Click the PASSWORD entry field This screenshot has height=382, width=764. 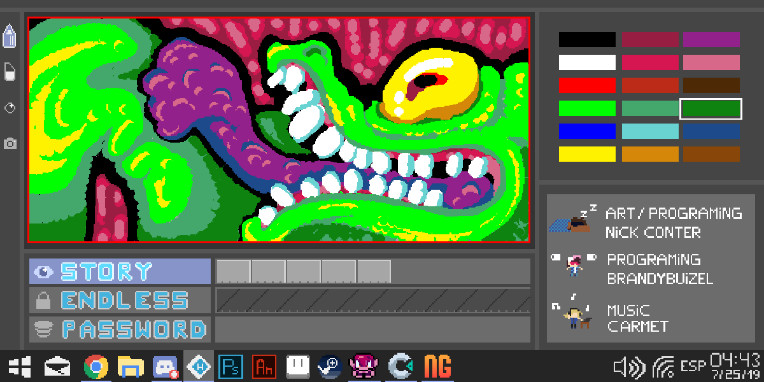pos(373,329)
